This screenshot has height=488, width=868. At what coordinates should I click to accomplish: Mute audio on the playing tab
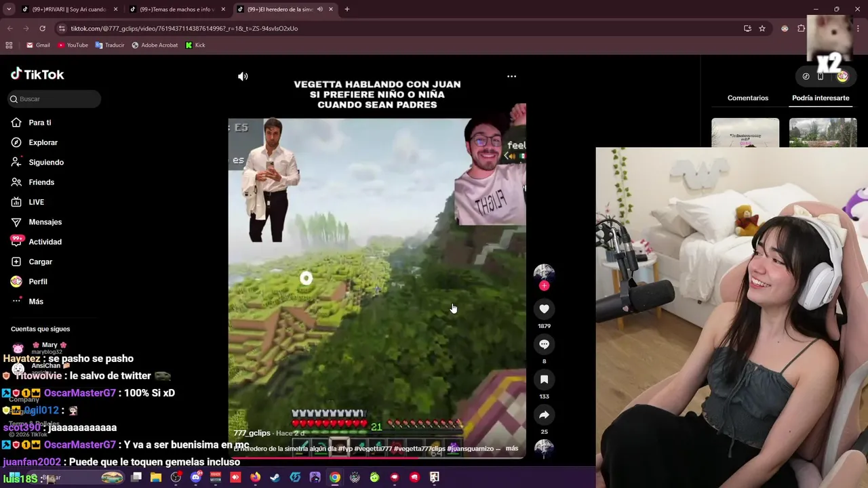(319, 9)
